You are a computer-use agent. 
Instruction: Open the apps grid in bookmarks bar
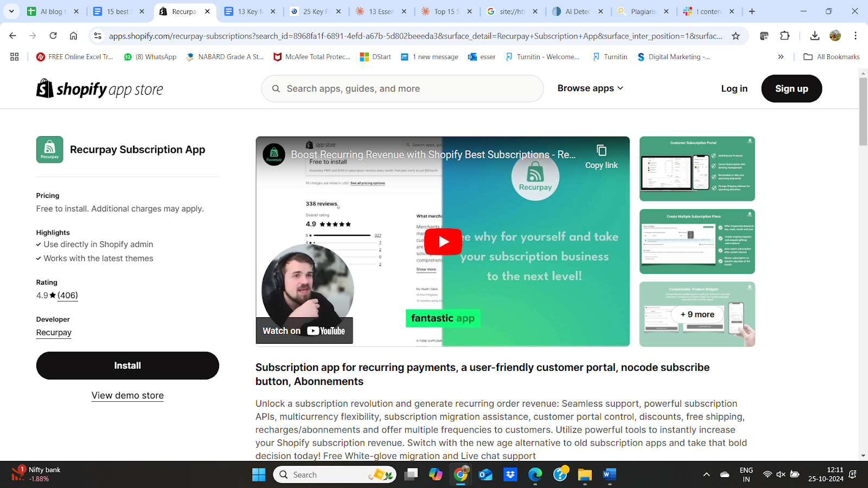click(15, 56)
